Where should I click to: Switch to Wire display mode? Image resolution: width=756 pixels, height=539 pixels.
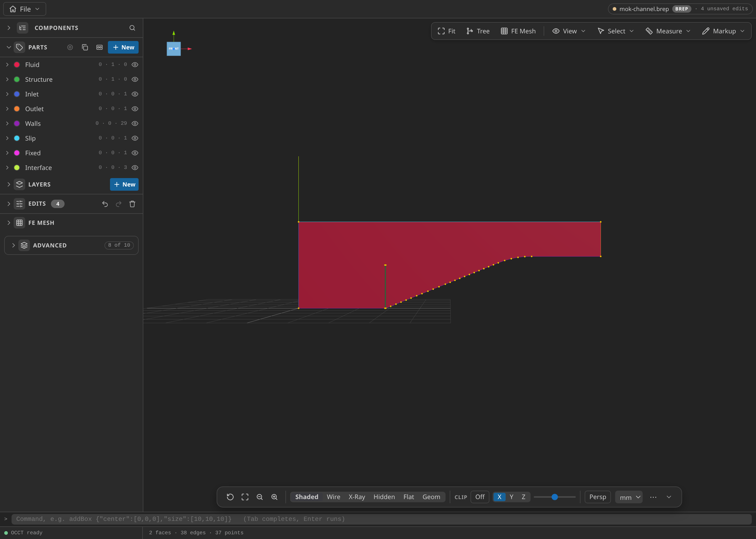pos(333,497)
